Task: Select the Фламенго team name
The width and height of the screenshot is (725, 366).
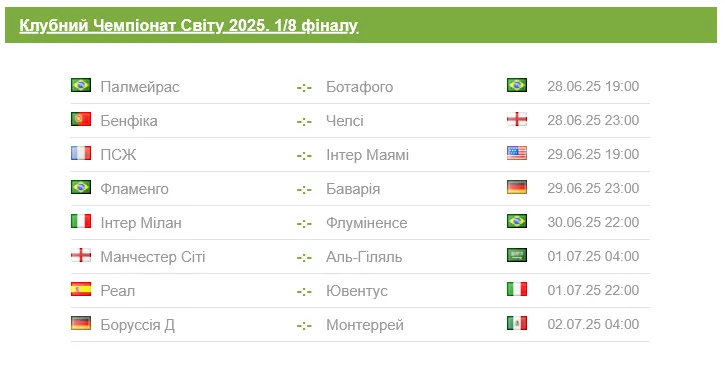Action: pyautogui.click(x=135, y=189)
